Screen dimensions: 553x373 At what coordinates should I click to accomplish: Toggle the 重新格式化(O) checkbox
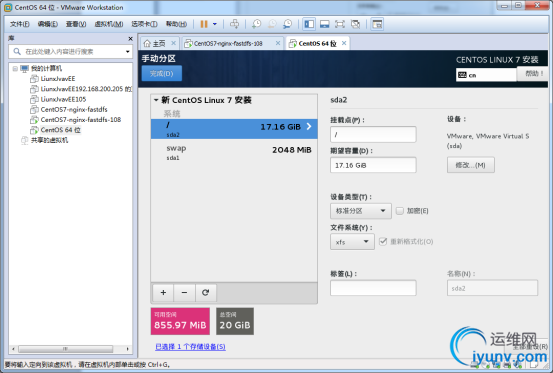[x=383, y=241]
